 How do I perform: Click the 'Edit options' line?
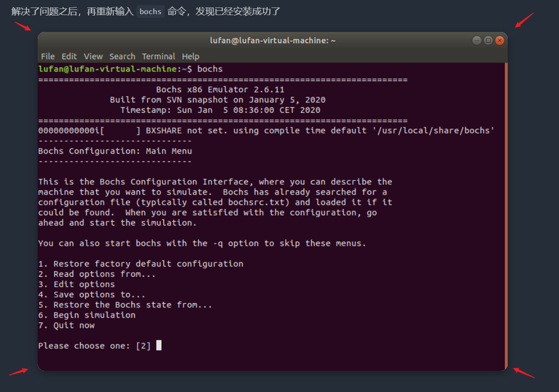pos(77,284)
